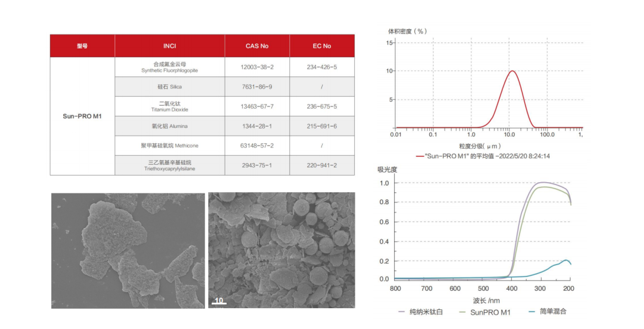Click EC number 234-426-5
This screenshot has width=644, height=329.
point(322,67)
